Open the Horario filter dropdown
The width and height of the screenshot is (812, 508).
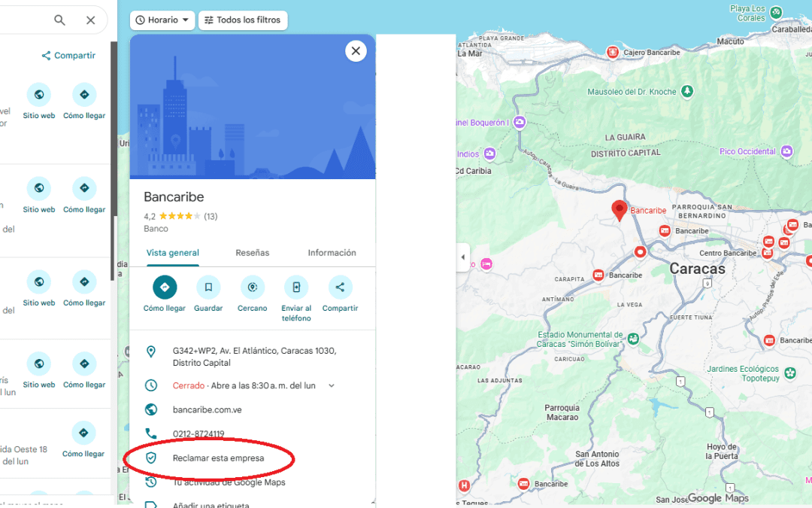tap(162, 20)
